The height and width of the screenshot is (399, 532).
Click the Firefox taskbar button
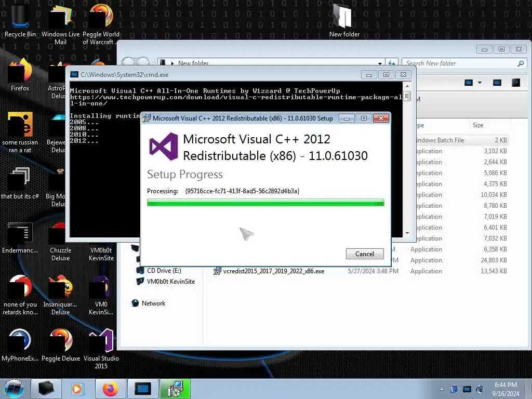pyautogui.click(x=110, y=389)
